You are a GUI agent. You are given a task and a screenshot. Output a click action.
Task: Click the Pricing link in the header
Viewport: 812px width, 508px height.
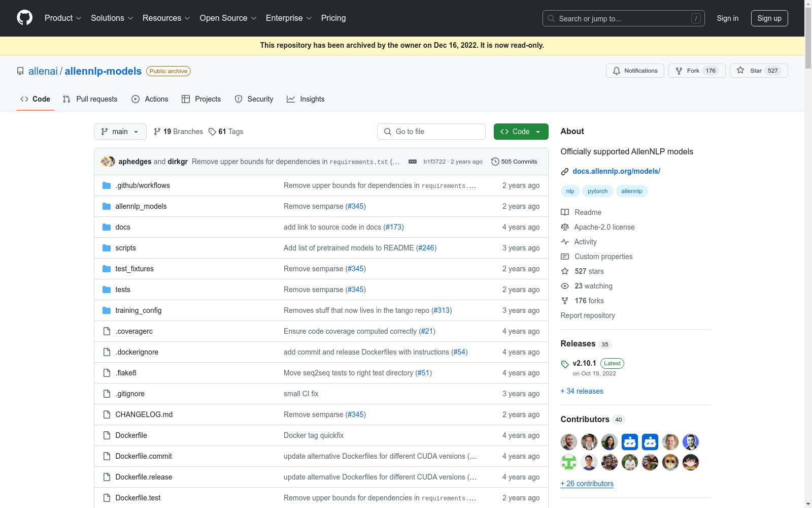[x=333, y=18]
